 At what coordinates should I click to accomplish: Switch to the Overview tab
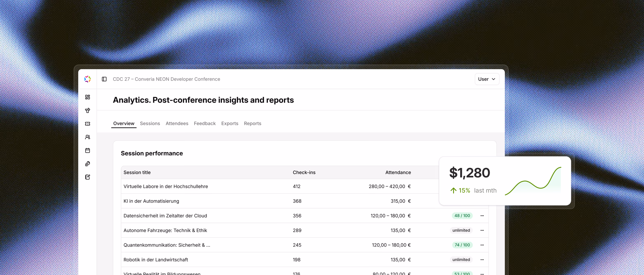pos(124,124)
